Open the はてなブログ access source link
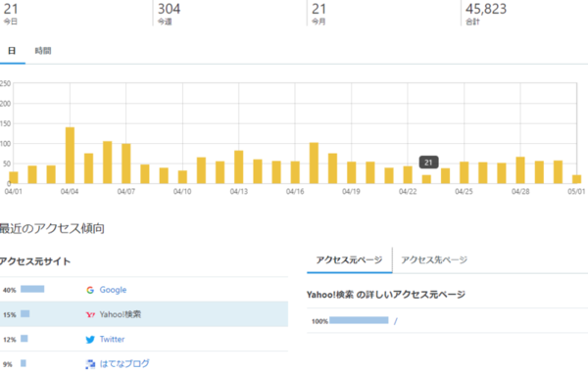Image resolution: width=588 pixels, height=375 pixels. (124, 363)
